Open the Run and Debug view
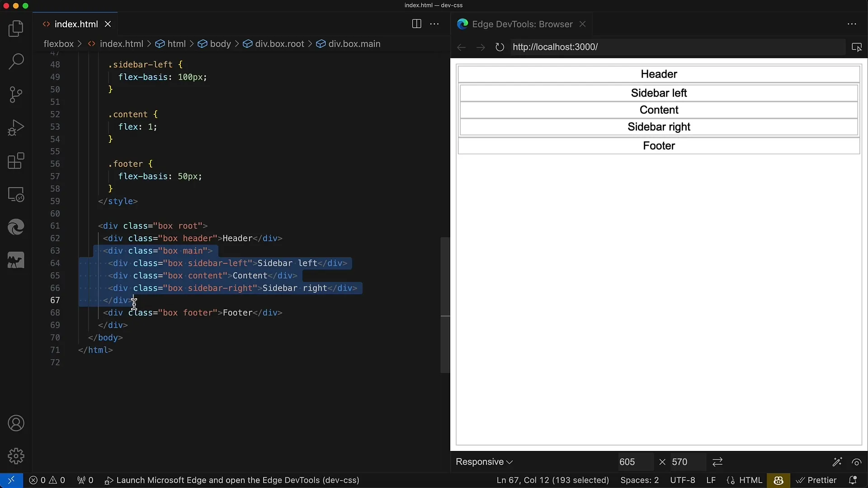The height and width of the screenshot is (488, 868). [16, 128]
